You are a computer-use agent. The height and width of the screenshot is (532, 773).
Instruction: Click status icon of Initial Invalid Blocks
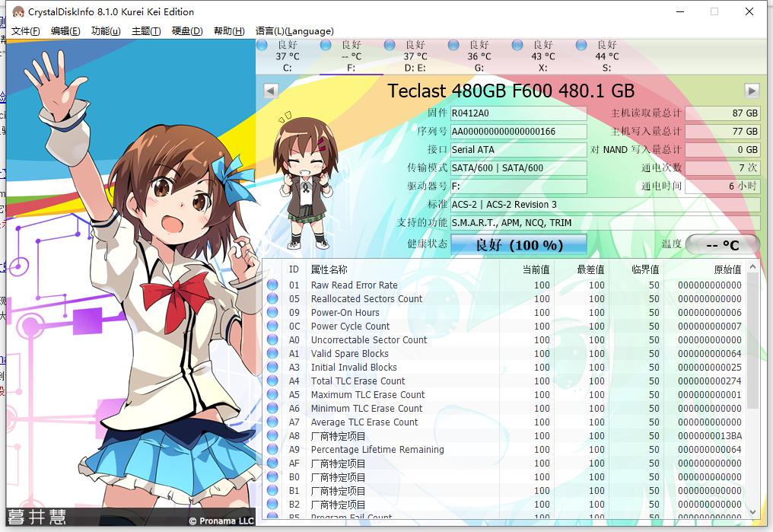(272, 367)
